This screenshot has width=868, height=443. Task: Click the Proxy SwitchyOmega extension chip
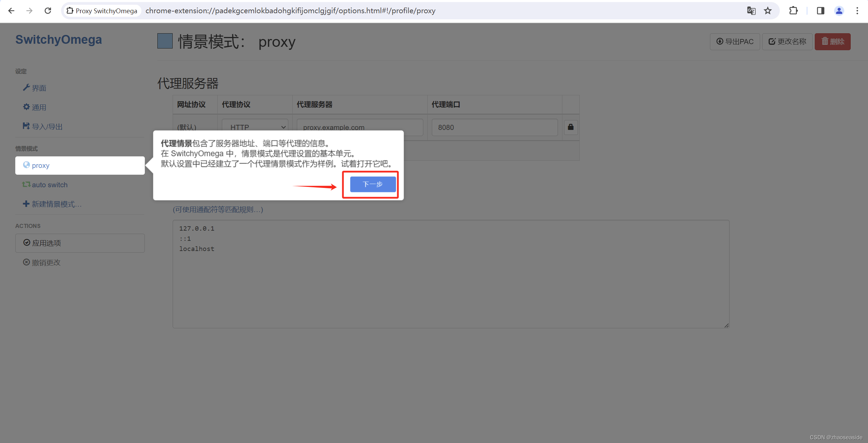102,11
